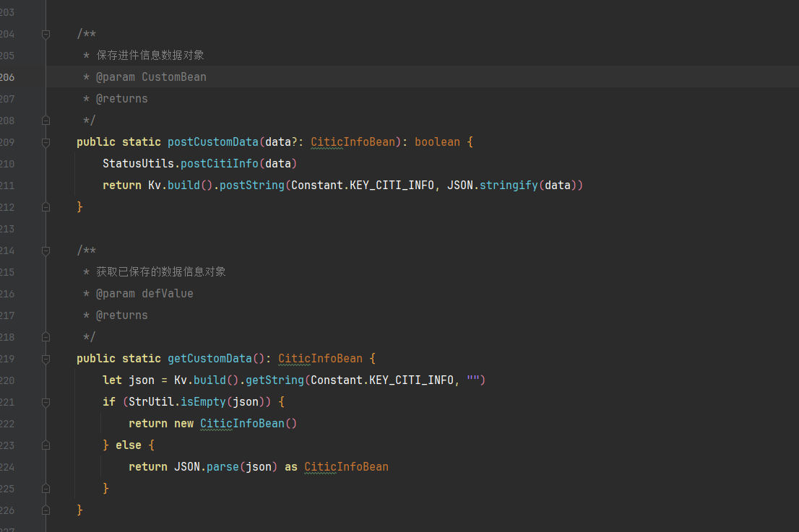
Task: Click the json variable in the let declaration
Action: click(142, 380)
